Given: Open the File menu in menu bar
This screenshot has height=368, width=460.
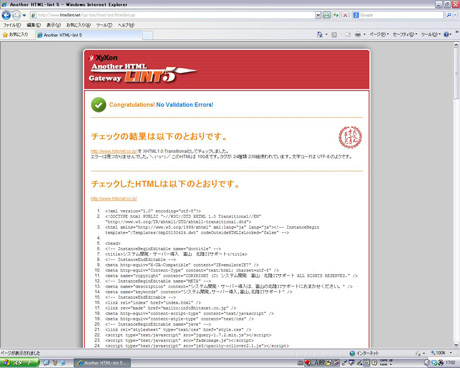Looking at the screenshot, I should point(12,25).
